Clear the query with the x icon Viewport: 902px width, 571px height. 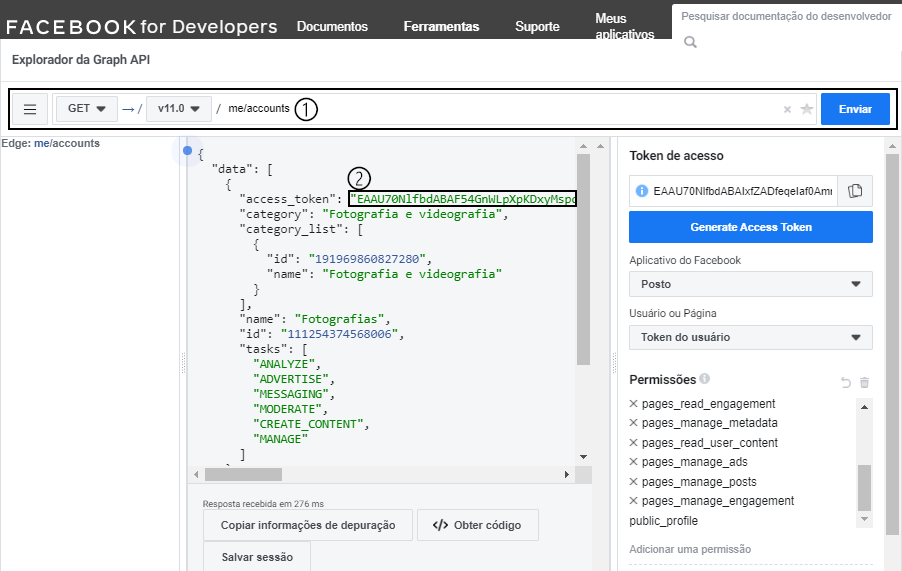pyautogui.click(x=787, y=109)
